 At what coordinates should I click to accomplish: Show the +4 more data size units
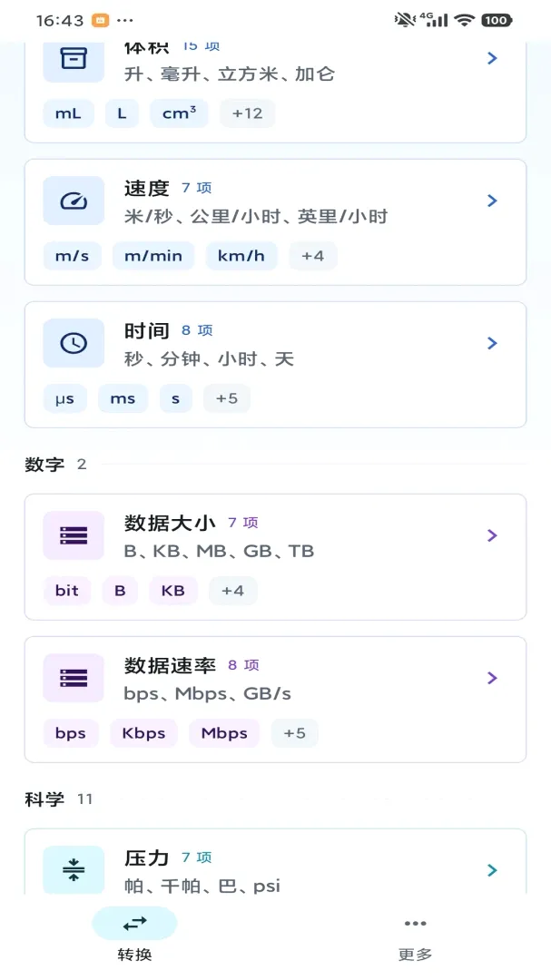tap(232, 591)
